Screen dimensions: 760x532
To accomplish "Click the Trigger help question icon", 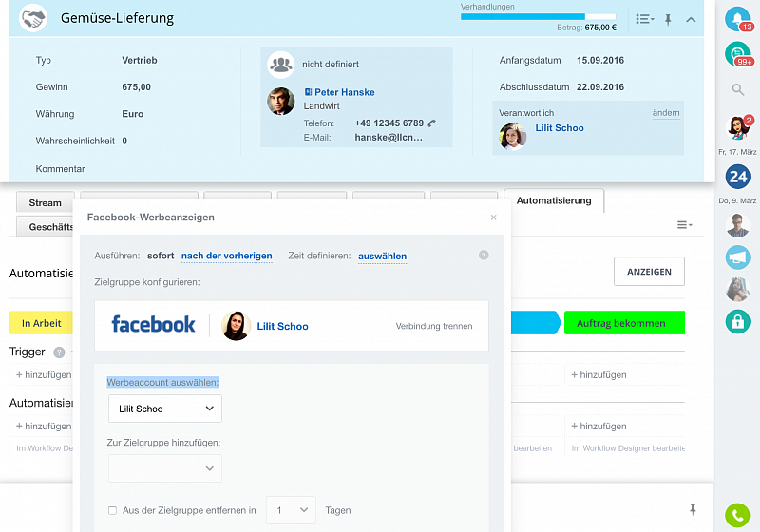I will pyautogui.click(x=59, y=352).
